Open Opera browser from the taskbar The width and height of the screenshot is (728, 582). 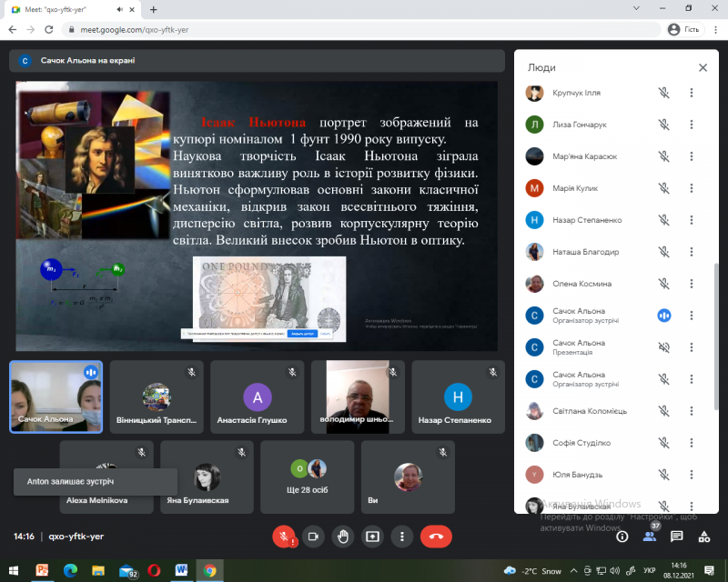click(x=154, y=570)
